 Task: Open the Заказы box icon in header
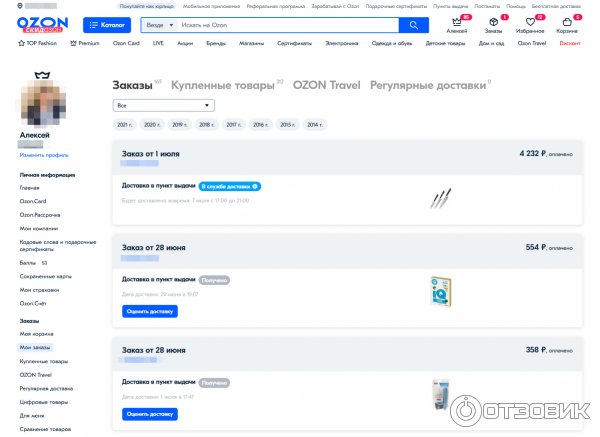(494, 21)
